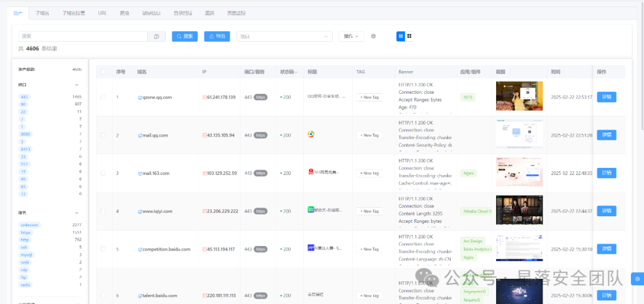Click the domain icon beside mail.qq.com

coord(140,136)
